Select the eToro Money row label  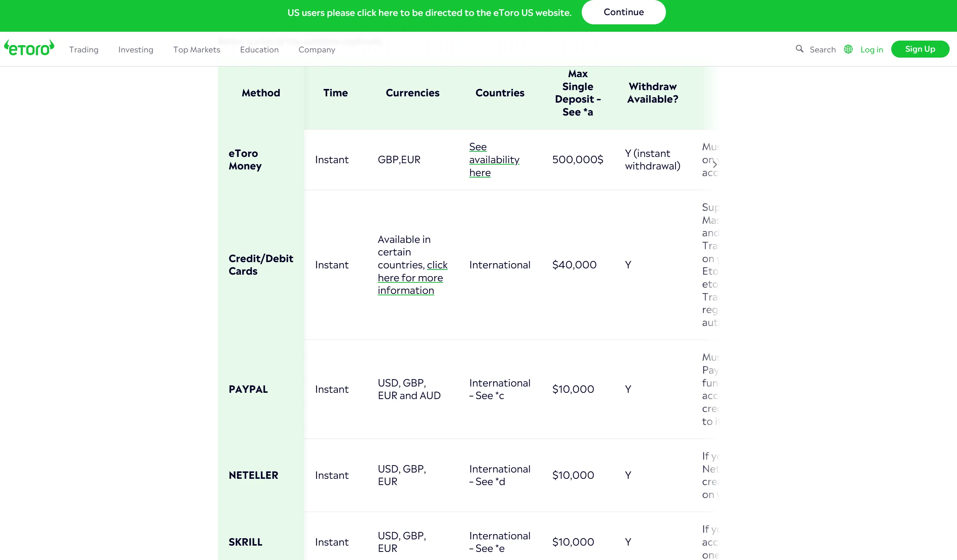click(x=245, y=159)
